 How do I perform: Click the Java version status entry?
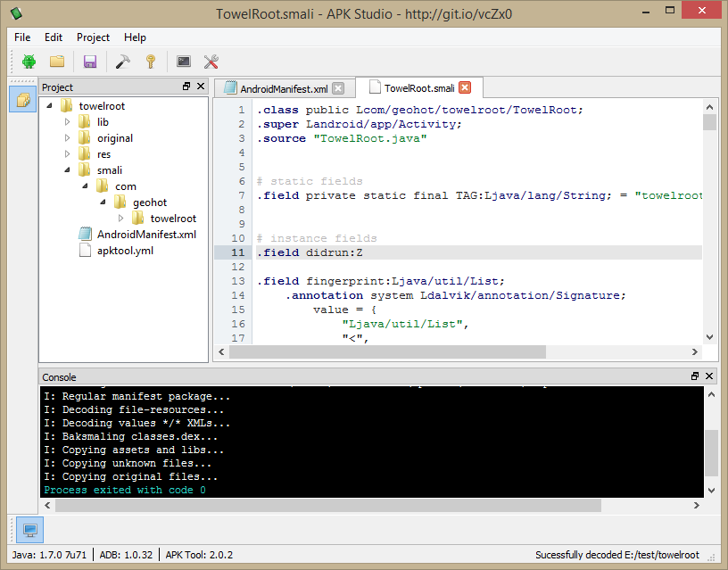point(49,555)
